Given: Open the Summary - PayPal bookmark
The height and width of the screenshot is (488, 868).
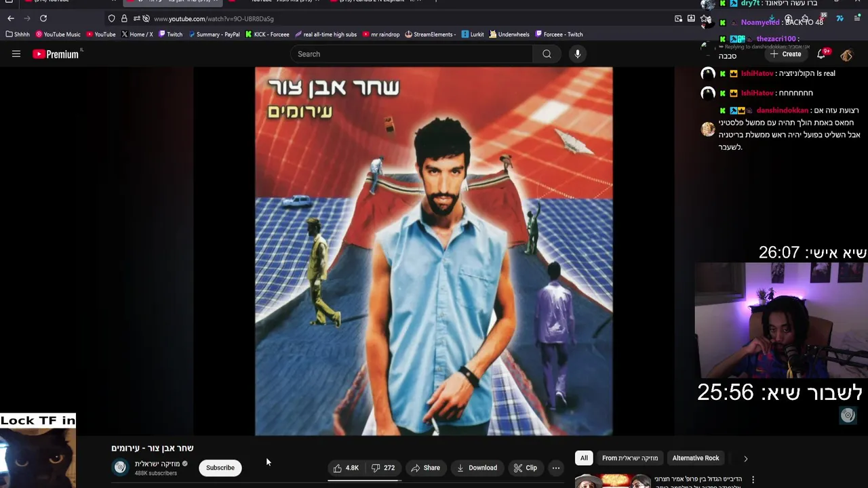Looking at the screenshot, I should pyautogui.click(x=214, y=35).
